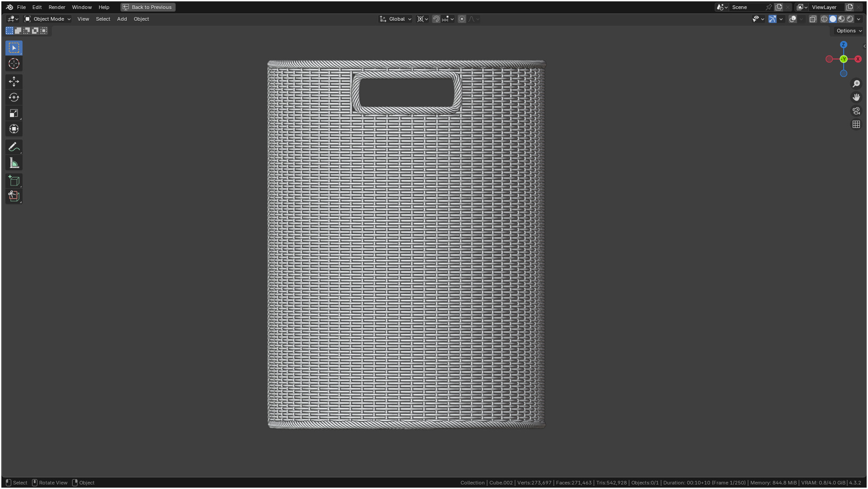Screen dimensions: 868x489
Task: Select the Move tool
Action: pyautogui.click(x=14, y=81)
